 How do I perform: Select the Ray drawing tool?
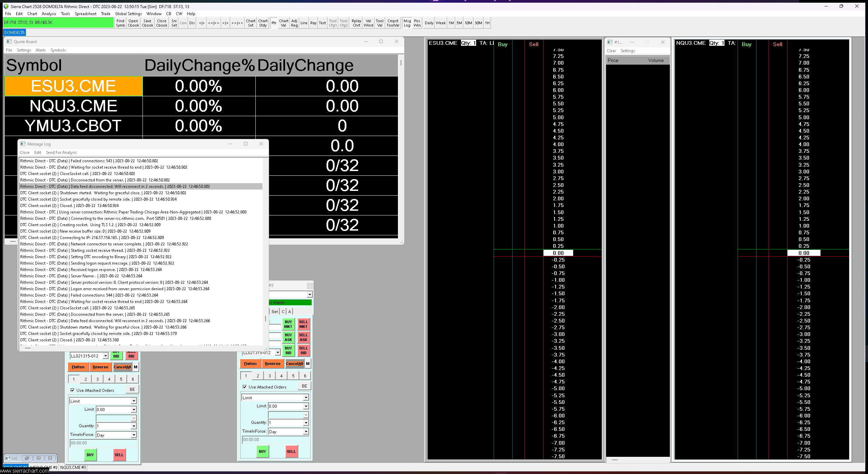(x=313, y=23)
